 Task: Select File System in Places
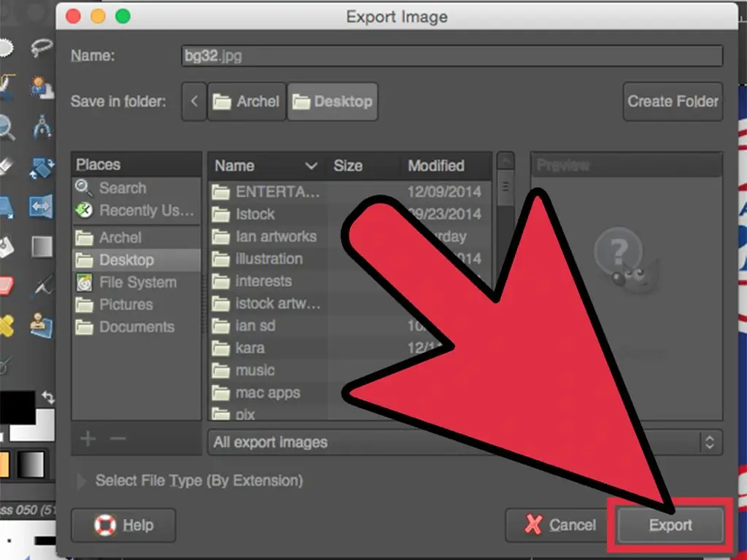136,282
